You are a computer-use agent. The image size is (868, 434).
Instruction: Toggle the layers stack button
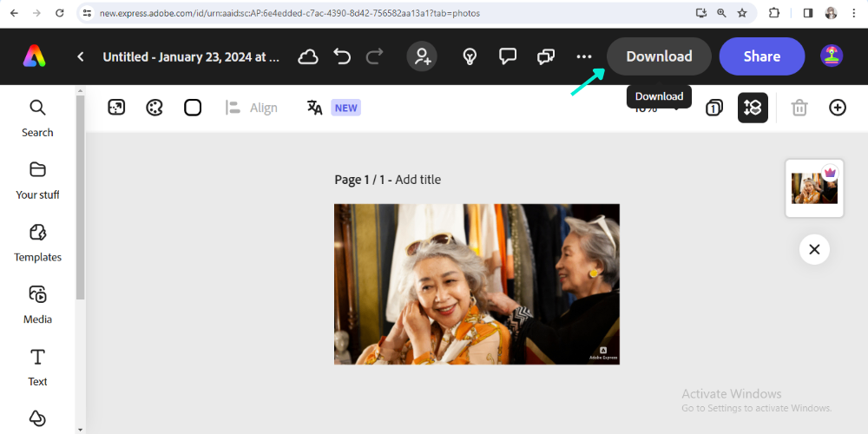point(753,108)
